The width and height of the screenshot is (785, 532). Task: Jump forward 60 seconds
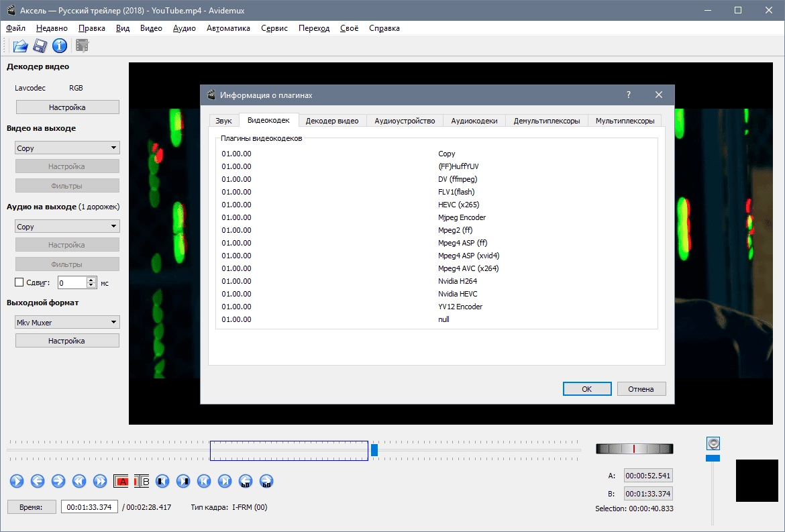(x=266, y=481)
